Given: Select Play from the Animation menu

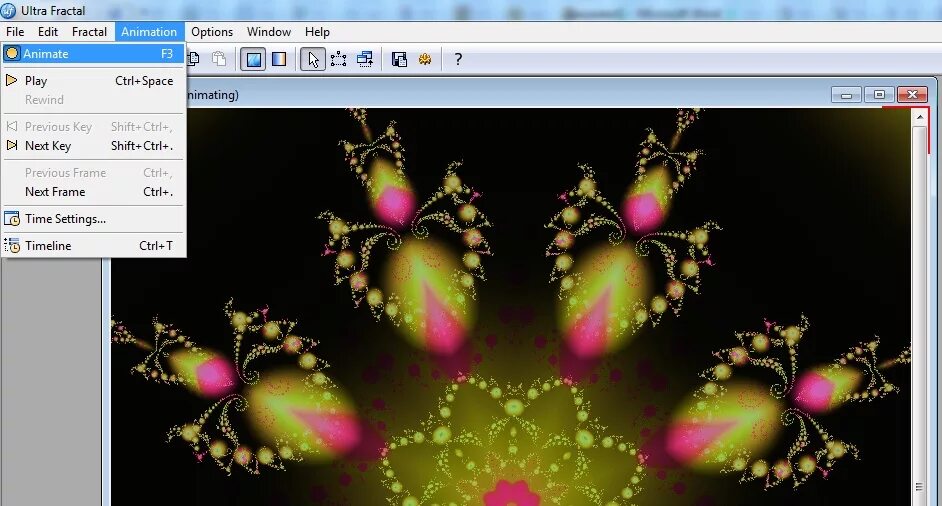Looking at the screenshot, I should pos(93,81).
